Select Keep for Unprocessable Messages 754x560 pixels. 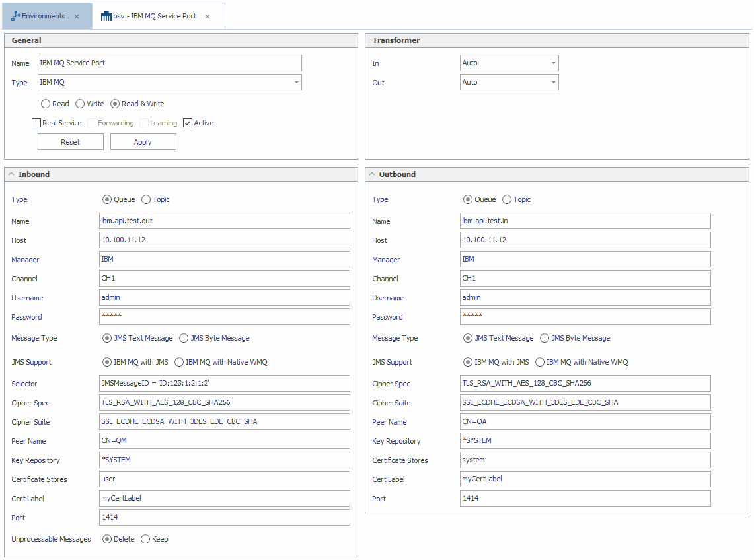[145, 539]
